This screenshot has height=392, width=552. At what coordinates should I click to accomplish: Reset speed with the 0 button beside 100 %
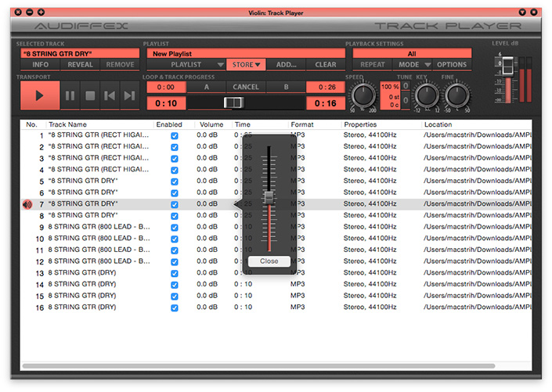point(406,86)
